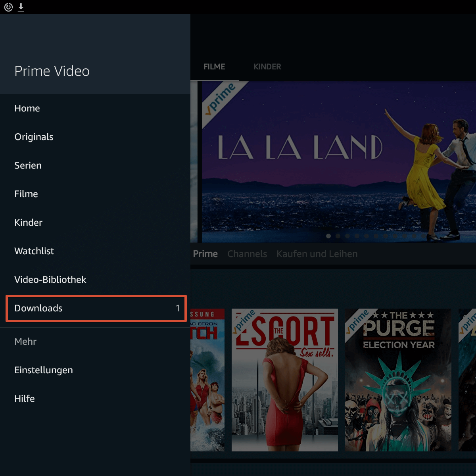This screenshot has width=476, height=476.
Task: Switch to the FILME top tab
Action: [214, 67]
